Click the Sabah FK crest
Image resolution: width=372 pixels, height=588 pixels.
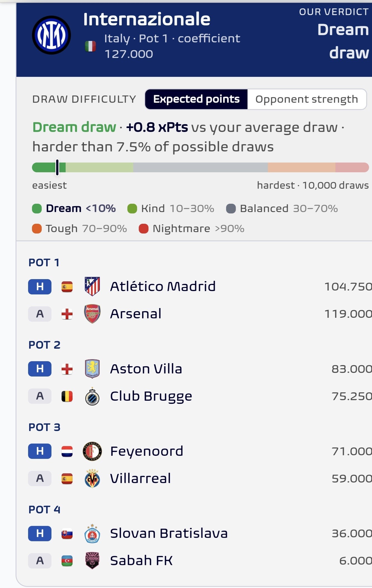pyautogui.click(x=92, y=560)
